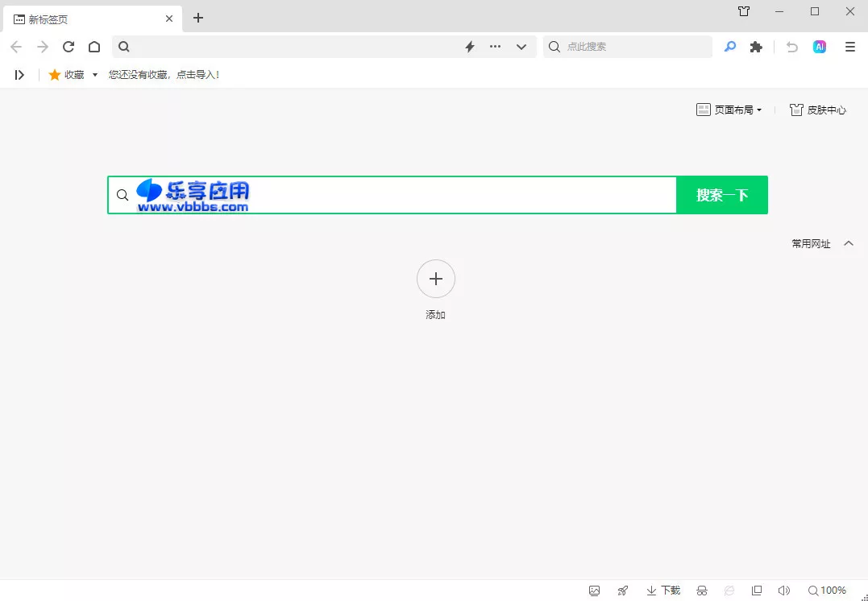Open the home page icon

(94, 47)
